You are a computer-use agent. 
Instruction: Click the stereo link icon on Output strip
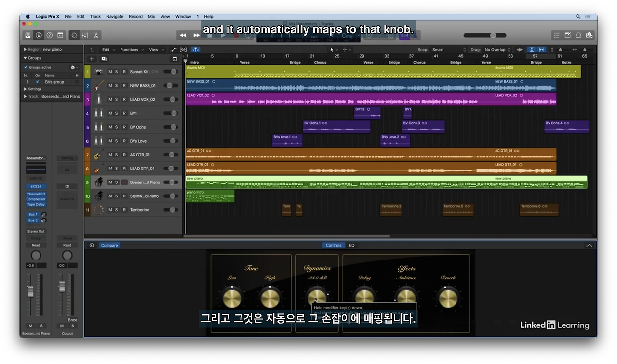67,186
